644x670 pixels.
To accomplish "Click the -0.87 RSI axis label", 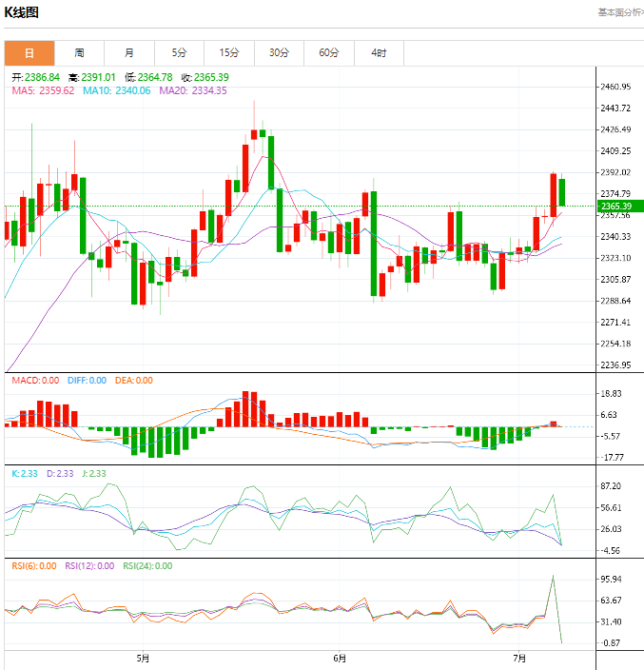I will (611, 643).
